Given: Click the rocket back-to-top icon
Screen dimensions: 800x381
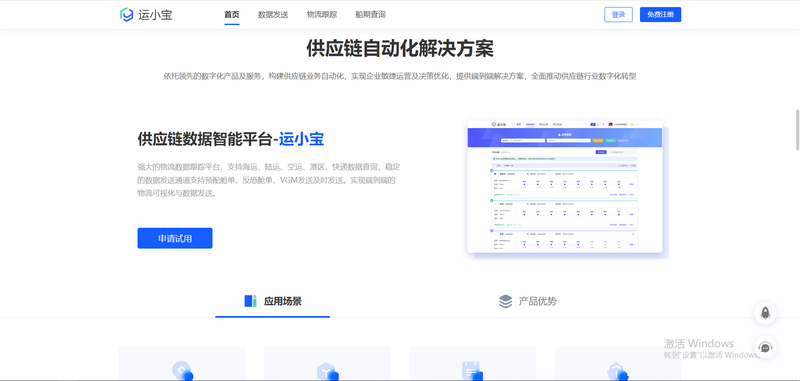Looking at the screenshot, I should [765, 313].
